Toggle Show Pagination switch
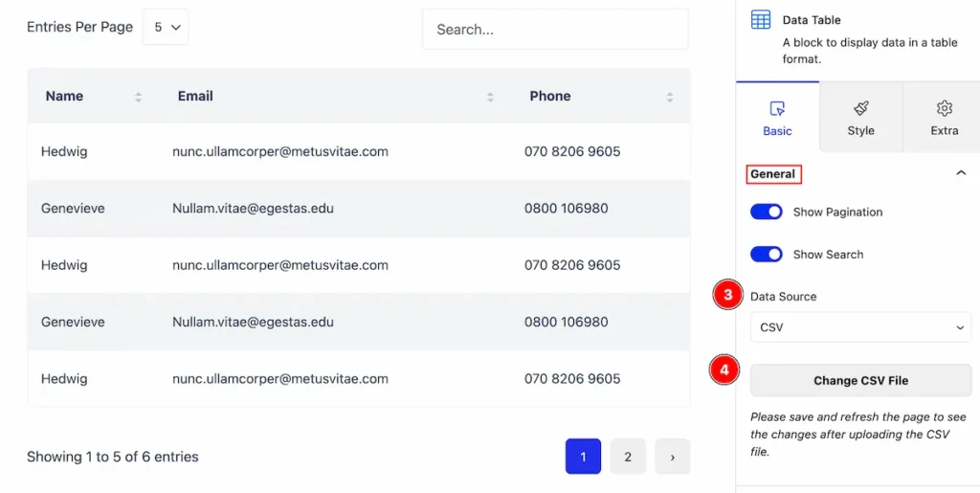 [767, 212]
